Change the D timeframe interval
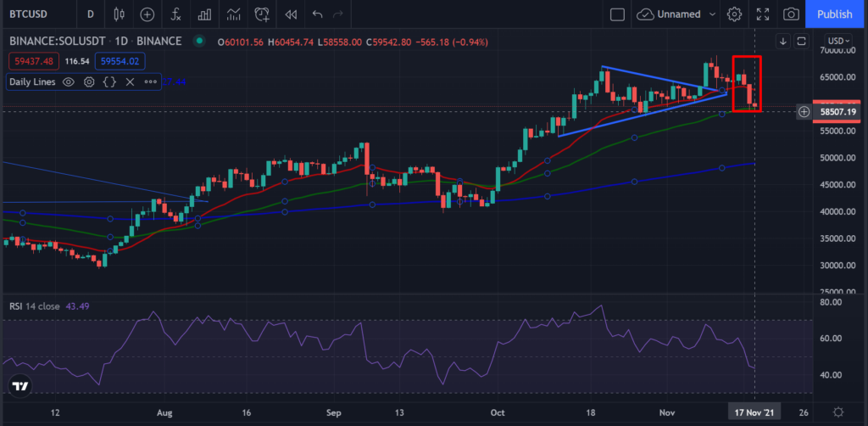This screenshot has width=868, height=426. (90, 14)
